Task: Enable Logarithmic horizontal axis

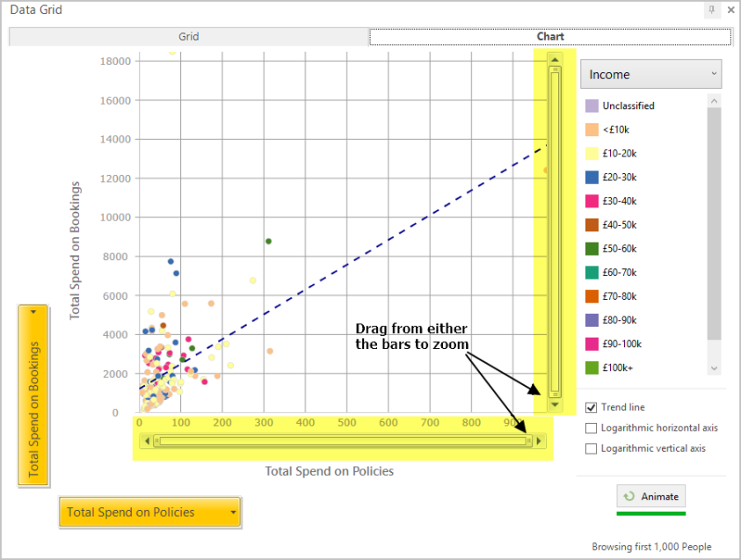Action: point(591,427)
